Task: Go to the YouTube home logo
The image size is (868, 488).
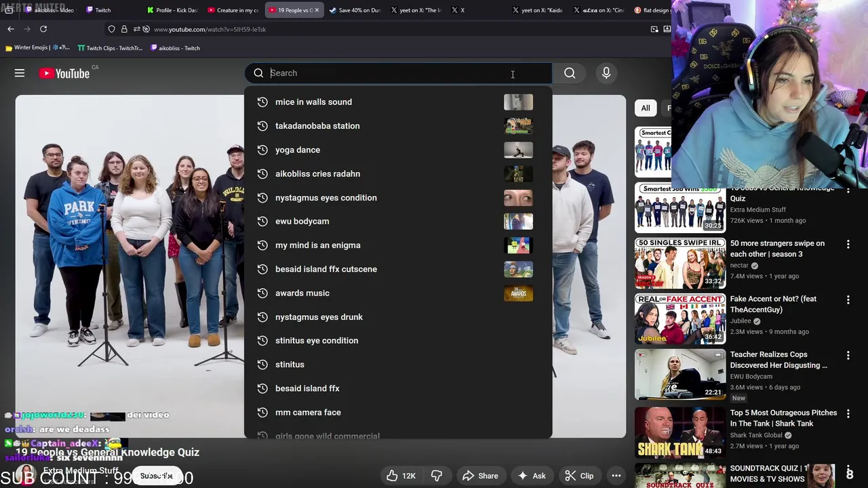Action: 64,73
